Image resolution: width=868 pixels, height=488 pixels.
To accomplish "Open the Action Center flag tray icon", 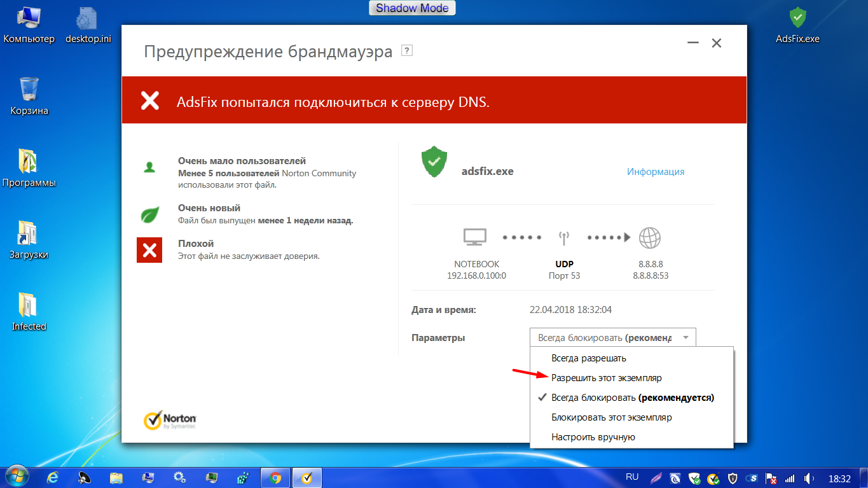I will [772, 478].
